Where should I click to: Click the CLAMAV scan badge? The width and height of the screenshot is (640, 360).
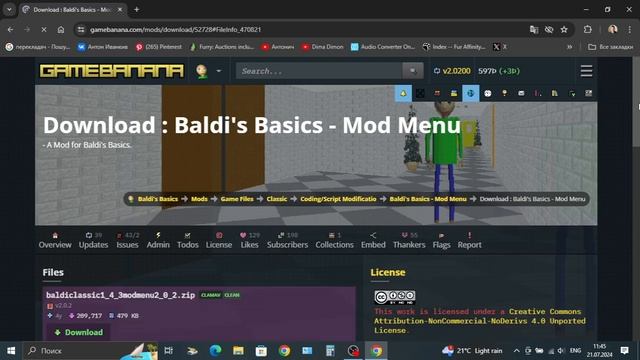coord(211,295)
